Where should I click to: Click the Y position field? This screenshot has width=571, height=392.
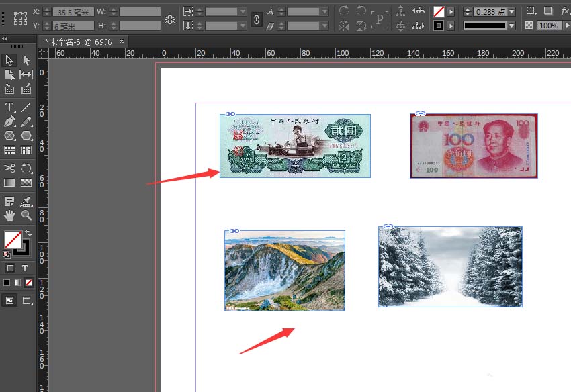(x=73, y=26)
